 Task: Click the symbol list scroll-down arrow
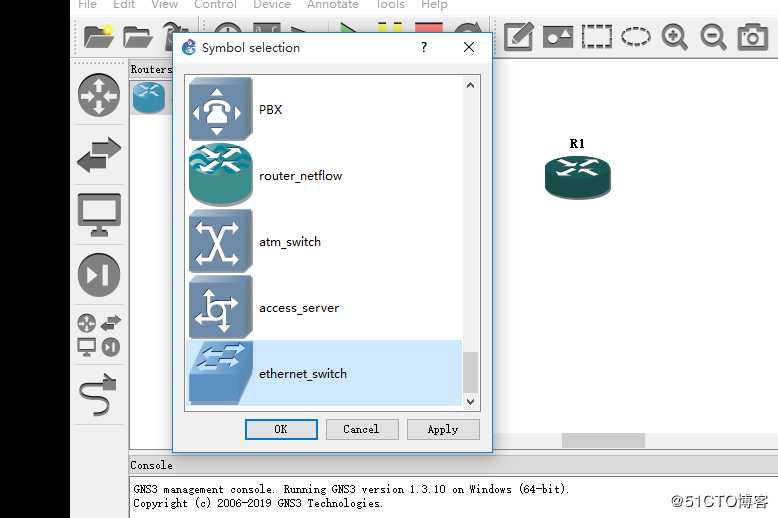point(470,401)
